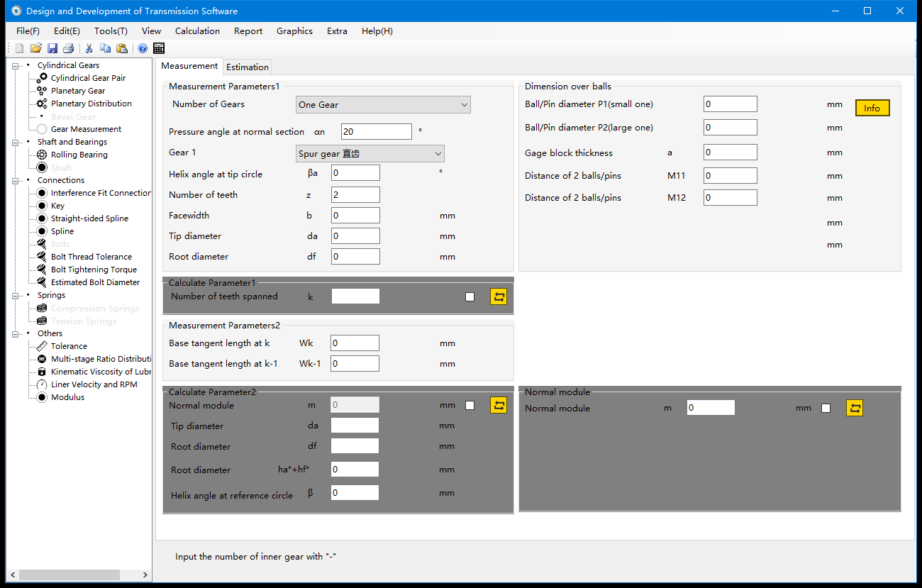
Task: Open Estimated Bolt Diameter item
Action: point(96,282)
